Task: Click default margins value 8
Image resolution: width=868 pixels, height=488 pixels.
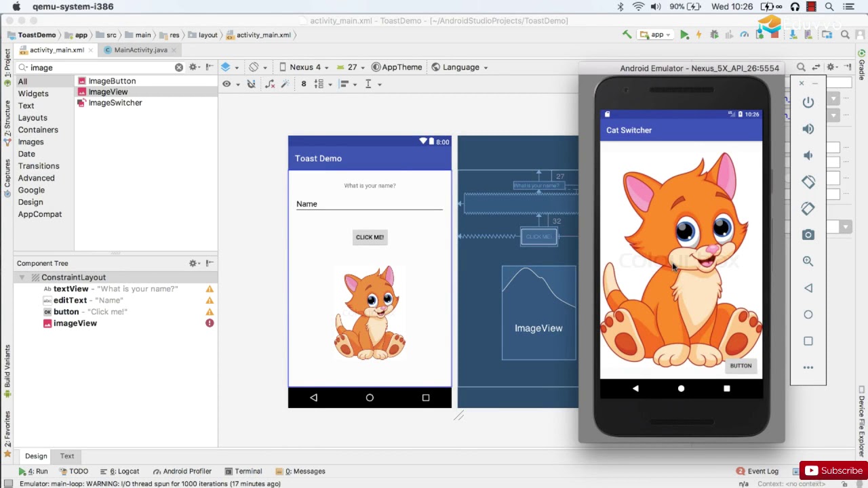Action: pos(304,84)
